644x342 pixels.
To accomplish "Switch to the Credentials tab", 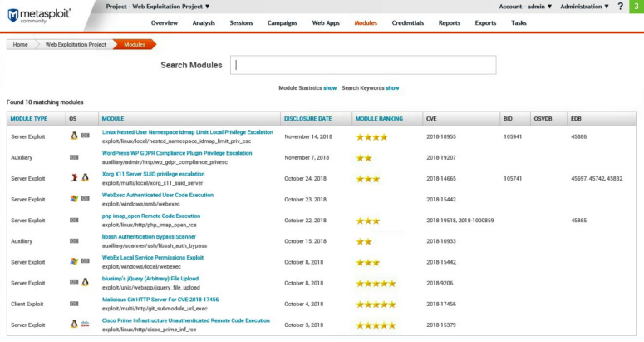I will pyautogui.click(x=407, y=23).
